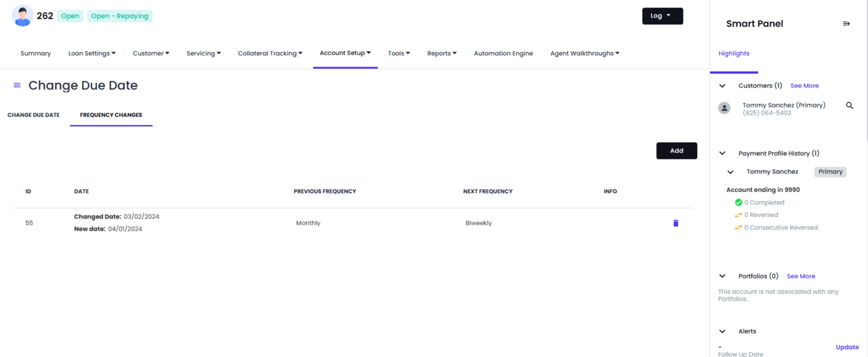Open the Automation Engine menu item
Image resolution: width=868 pixels, height=357 pixels.
coord(503,54)
